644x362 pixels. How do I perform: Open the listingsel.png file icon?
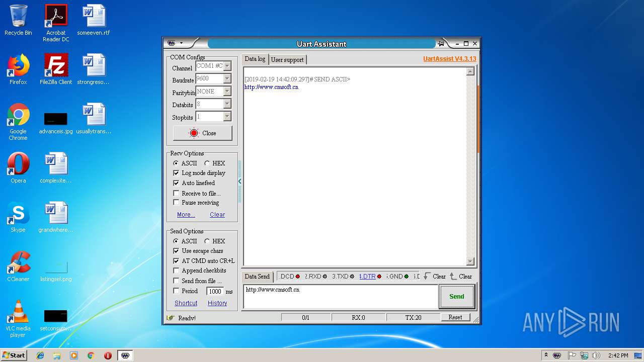tap(56, 270)
